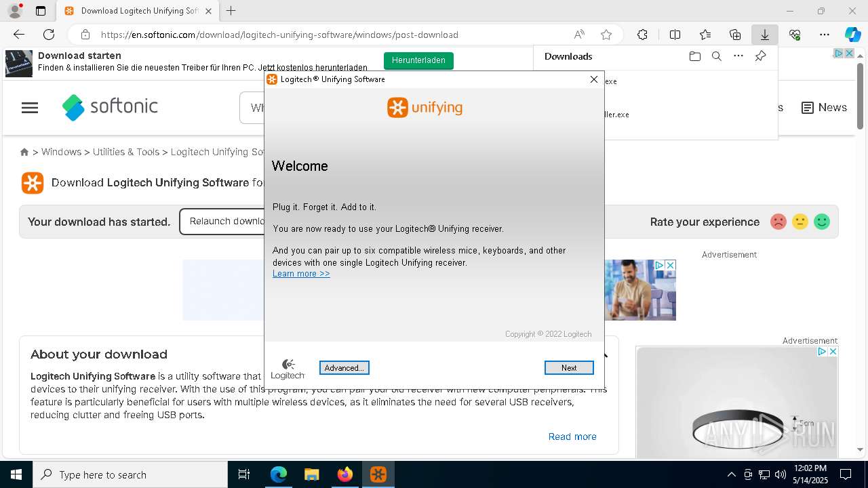Open Favorites list in Edge toolbar
Viewport: 868px width, 488px height.
(x=705, y=35)
